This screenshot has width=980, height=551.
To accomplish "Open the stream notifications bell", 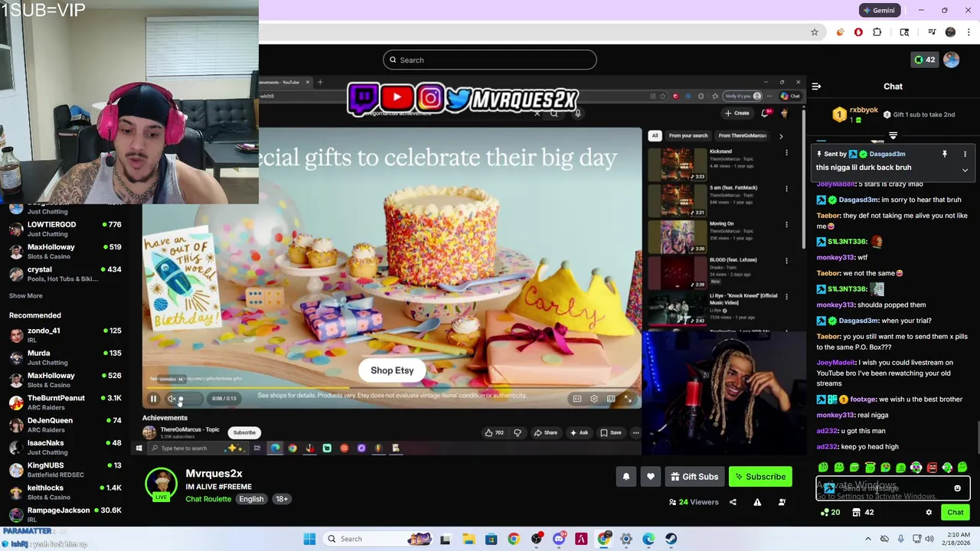I will click(626, 477).
